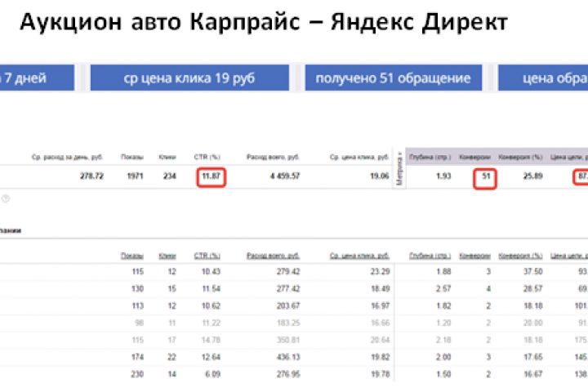
Task: Click the average click price 19.06
Action: click(x=380, y=176)
